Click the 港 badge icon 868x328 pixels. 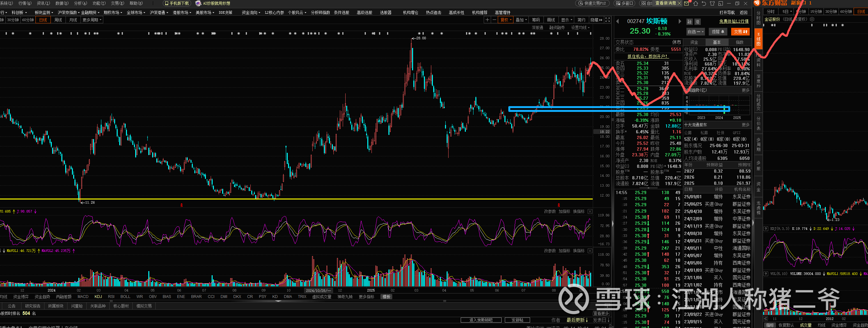click(x=698, y=21)
